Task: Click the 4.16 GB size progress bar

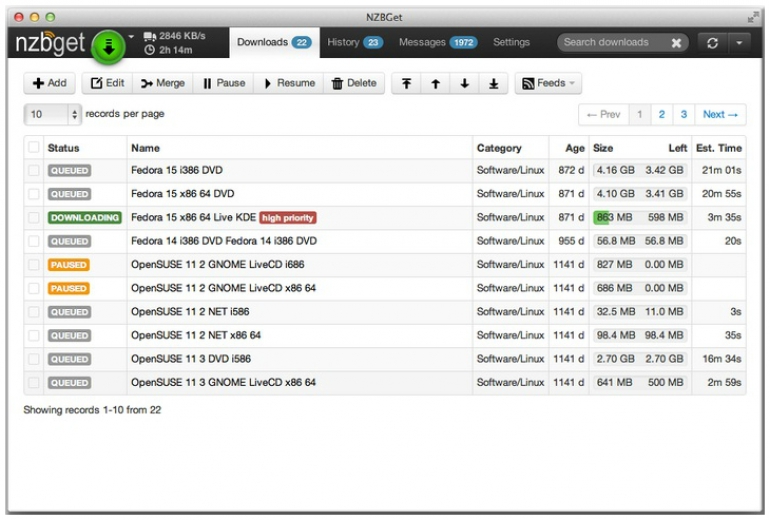Action: [x=639, y=170]
